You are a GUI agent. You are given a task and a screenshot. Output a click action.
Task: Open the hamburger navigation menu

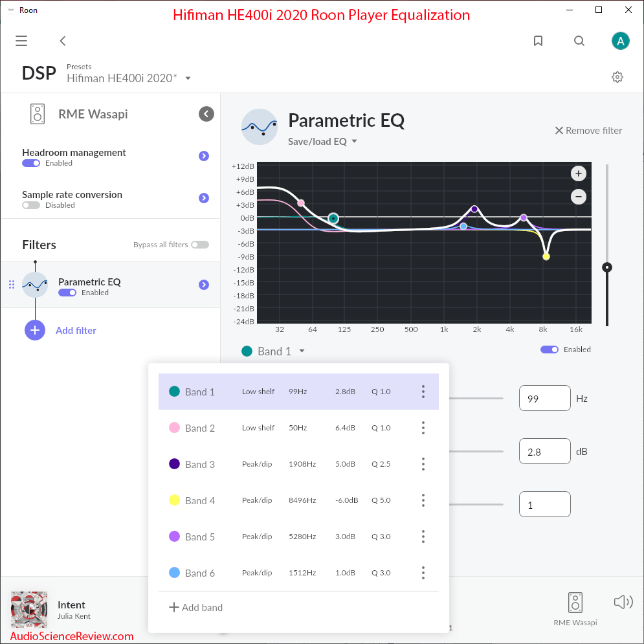21,41
